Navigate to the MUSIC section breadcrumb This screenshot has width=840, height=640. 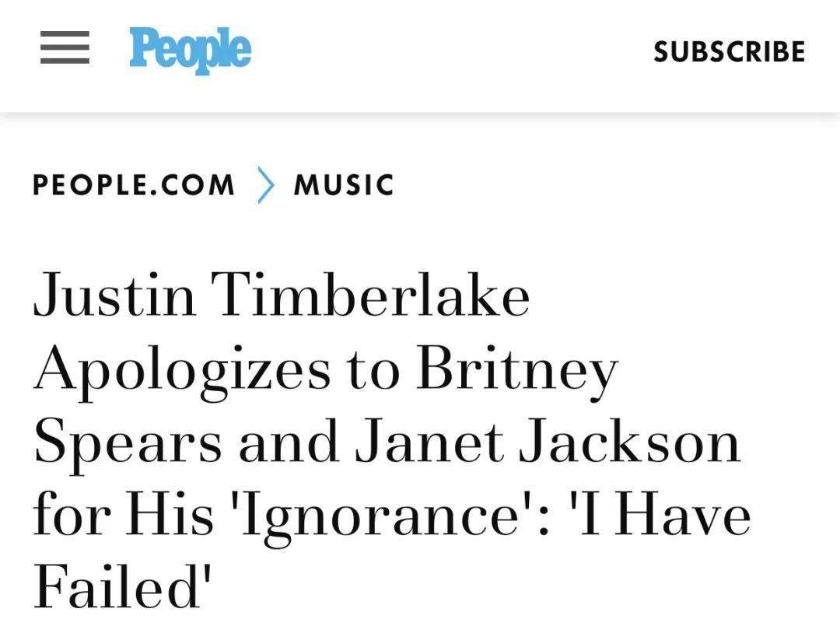(344, 185)
